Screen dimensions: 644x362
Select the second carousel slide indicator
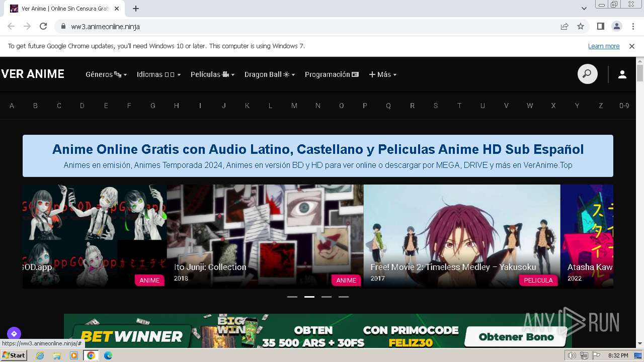click(x=309, y=297)
